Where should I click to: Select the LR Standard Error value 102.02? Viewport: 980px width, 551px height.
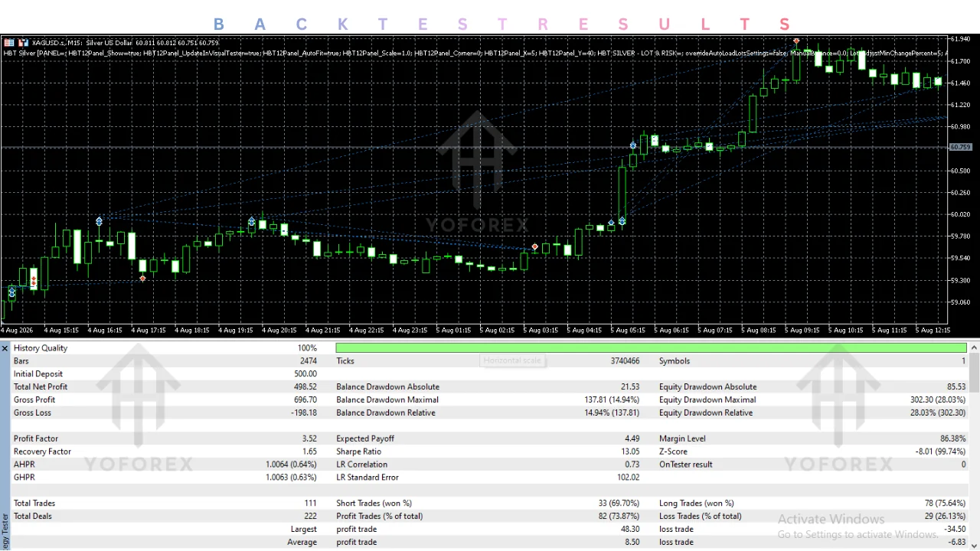(x=628, y=478)
